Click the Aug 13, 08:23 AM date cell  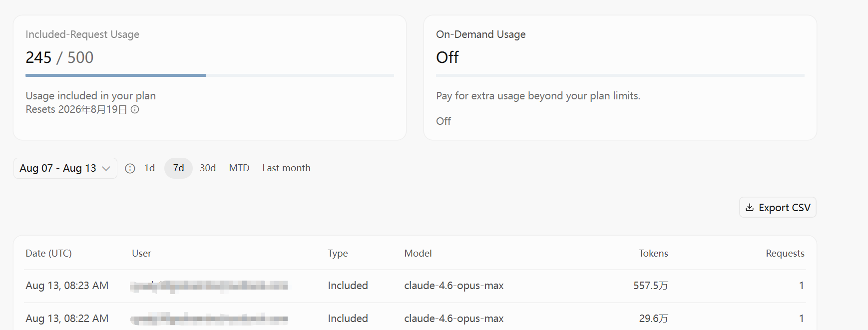tap(67, 286)
